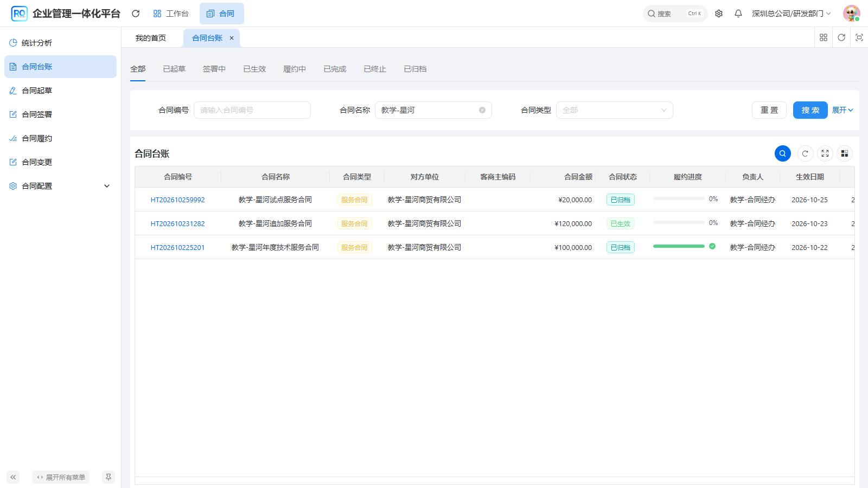Switch to the 已归档 status tab

coord(415,69)
